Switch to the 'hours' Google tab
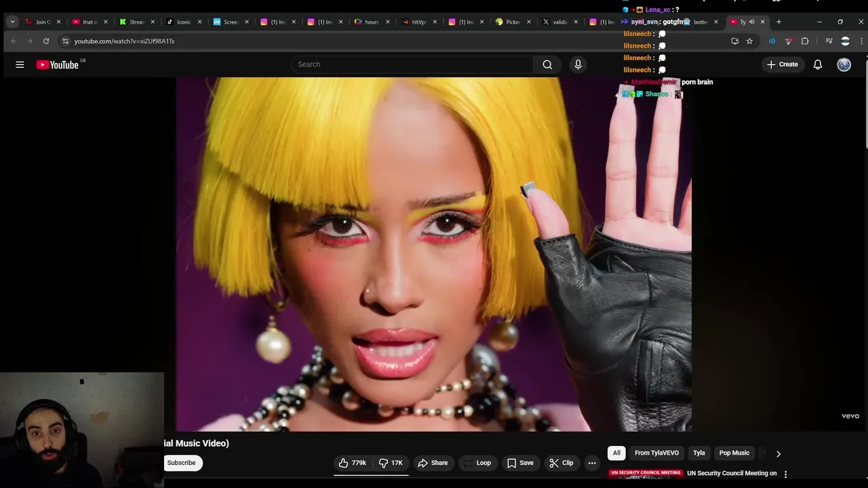This screenshot has height=488, width=868. (x=372, y=22)
